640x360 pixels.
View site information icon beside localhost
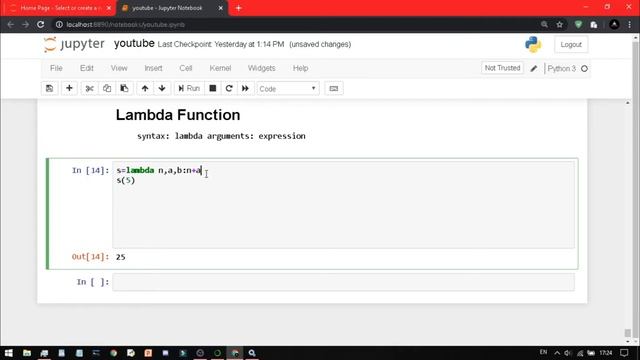click(x=59, y=24)
